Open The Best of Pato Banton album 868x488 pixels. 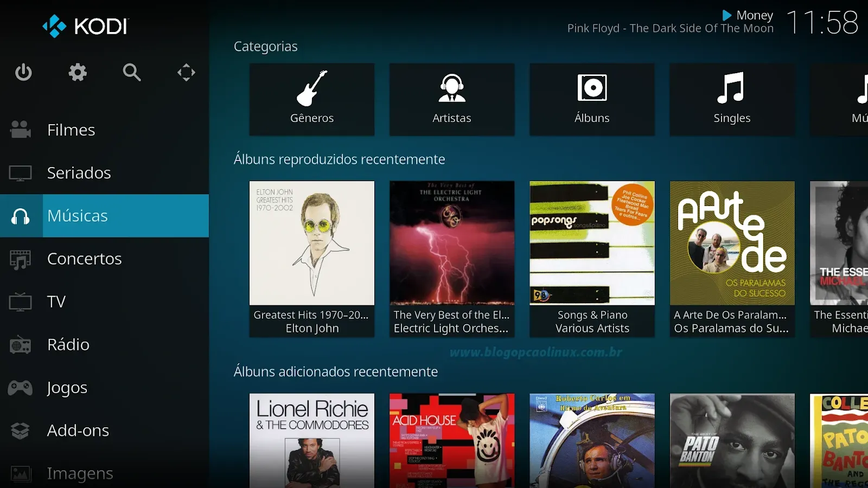(x=732, y=441)
